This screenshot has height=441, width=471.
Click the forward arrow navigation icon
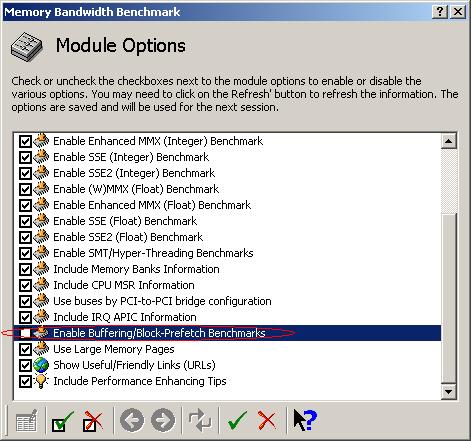163,420
